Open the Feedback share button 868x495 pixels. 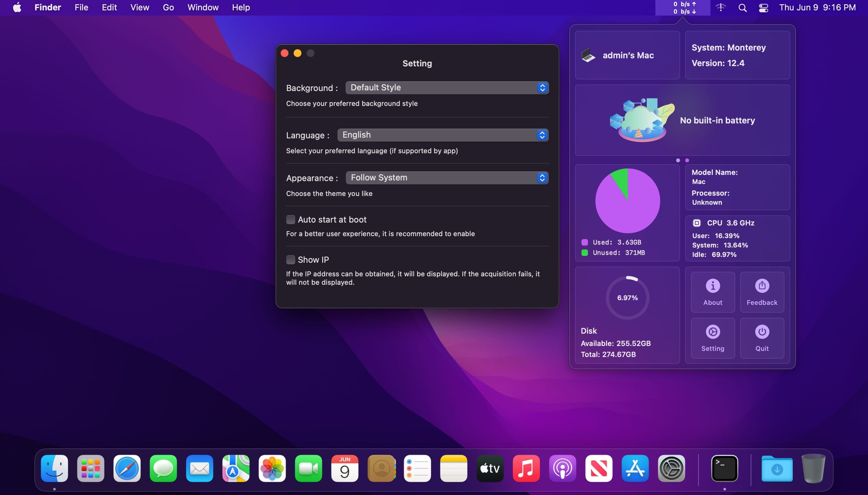tap(762, 292)
